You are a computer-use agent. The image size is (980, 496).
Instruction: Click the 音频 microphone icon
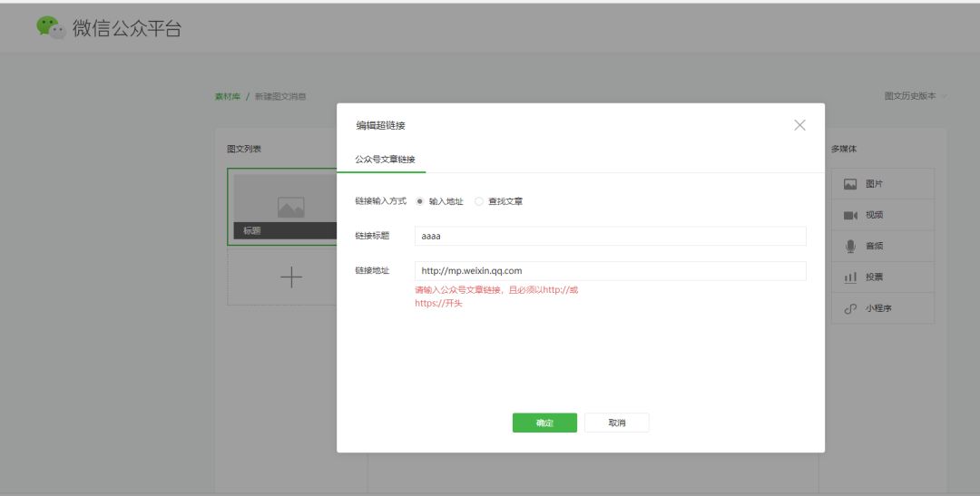[850, 246]
